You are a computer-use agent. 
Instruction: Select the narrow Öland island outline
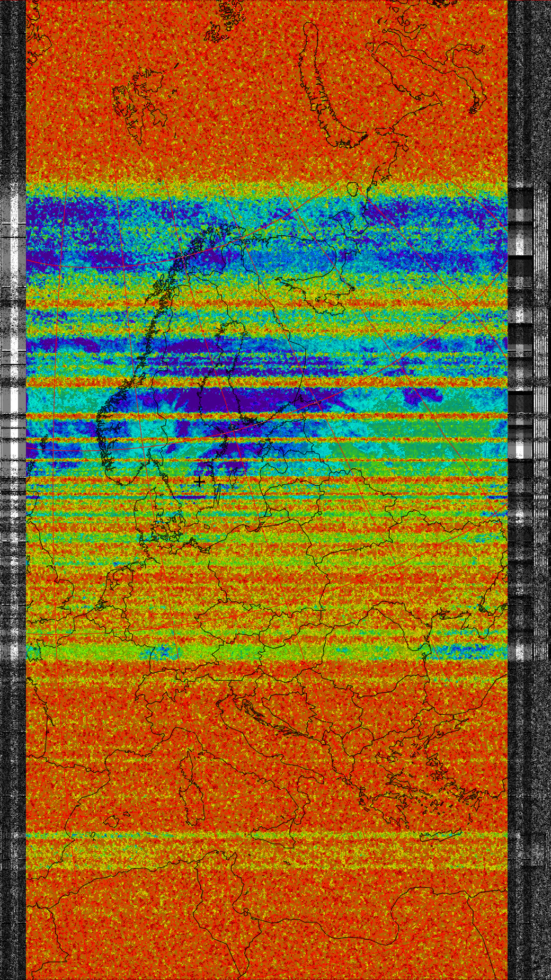(x=217, y=495)
